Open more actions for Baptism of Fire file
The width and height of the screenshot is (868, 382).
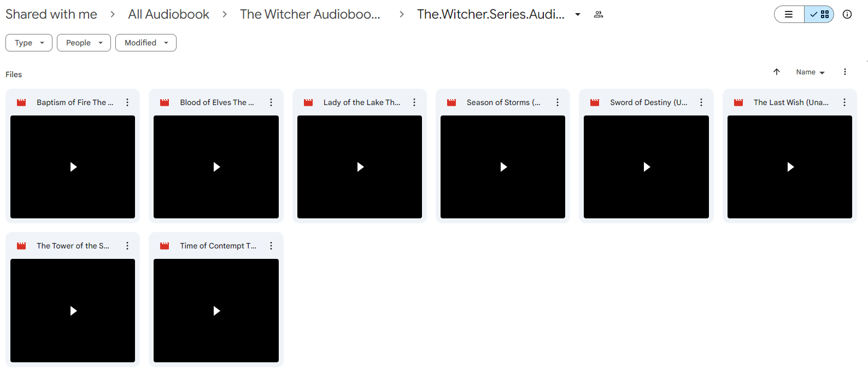click(127, 102)
